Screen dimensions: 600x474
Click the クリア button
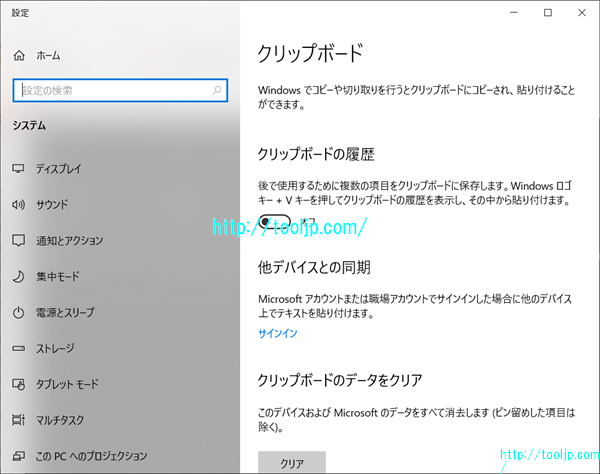292,462
